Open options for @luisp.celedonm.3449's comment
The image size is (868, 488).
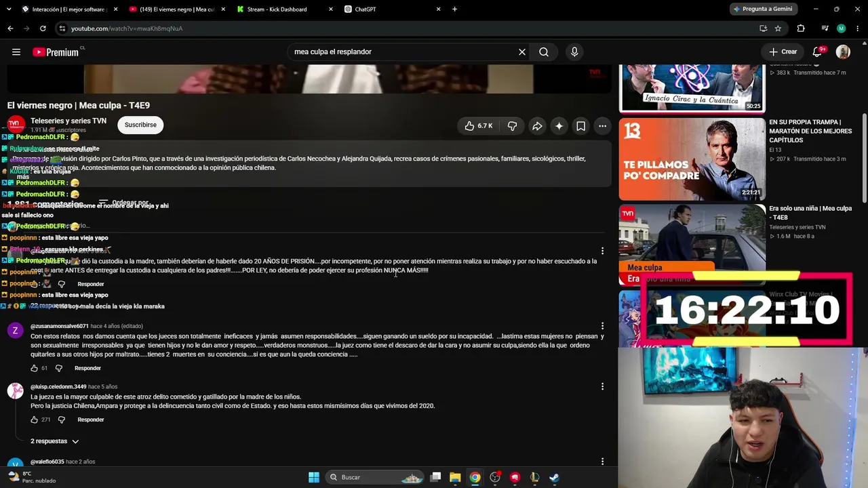pos(602,386)
